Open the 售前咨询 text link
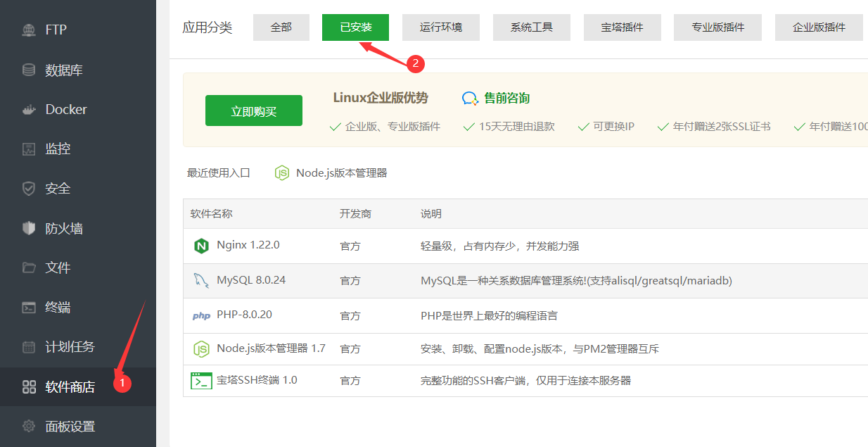868x447 pixels. tap(507, 99)
